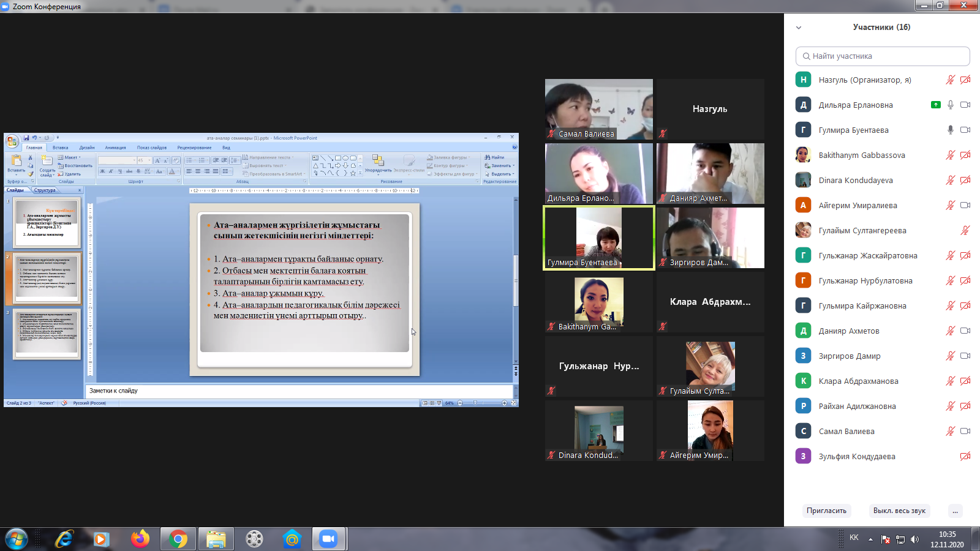Launch Google Chrome from the taskbar
This screenshot has height=551, width=980.
pos(178,539)
